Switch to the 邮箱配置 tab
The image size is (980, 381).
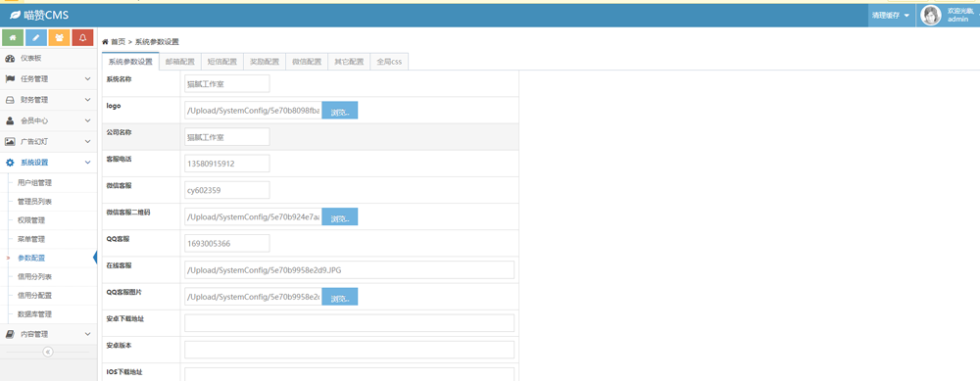click(180, 62)
